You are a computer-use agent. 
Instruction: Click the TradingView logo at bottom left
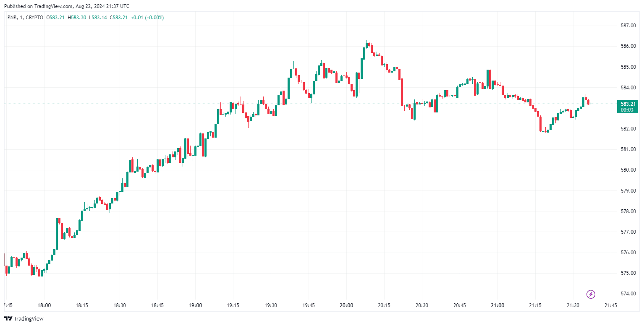(24, 318)
